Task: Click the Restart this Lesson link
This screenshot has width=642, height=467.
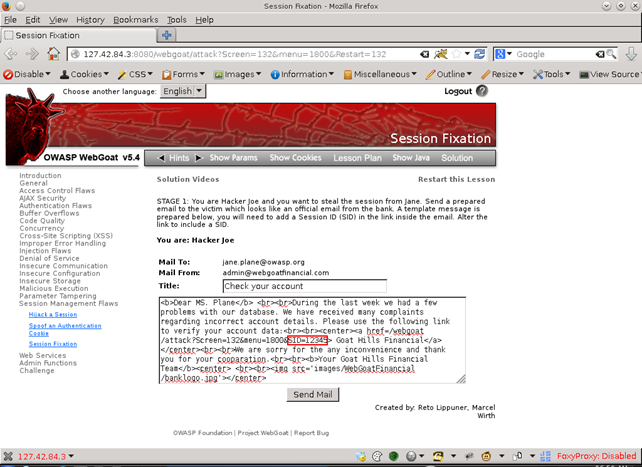Action: (x=456, y=179)
